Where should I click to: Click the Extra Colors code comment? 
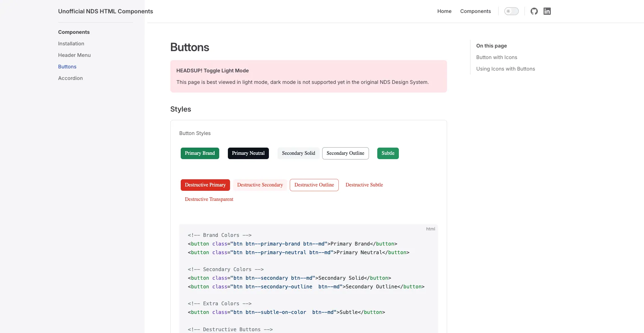[x=220, y=303]
